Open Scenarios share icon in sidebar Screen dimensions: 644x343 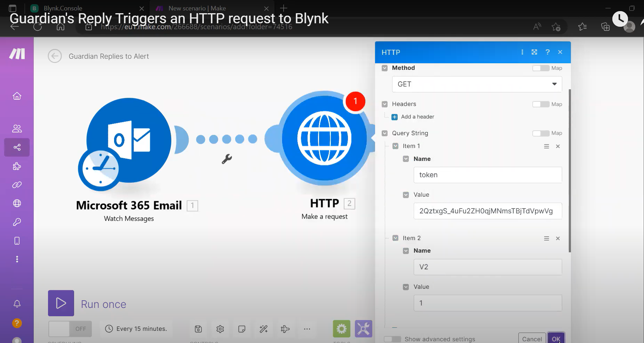[x=17, y=147]
